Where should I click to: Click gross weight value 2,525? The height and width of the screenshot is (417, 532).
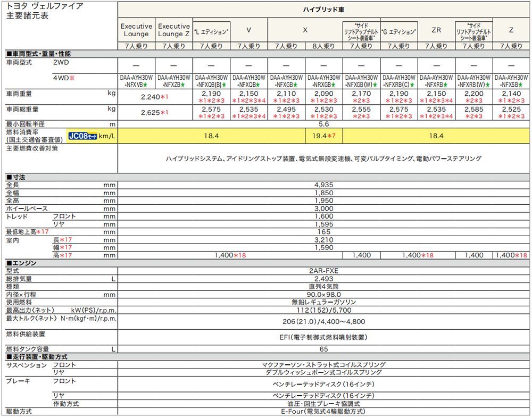click(x=511, y=109)
